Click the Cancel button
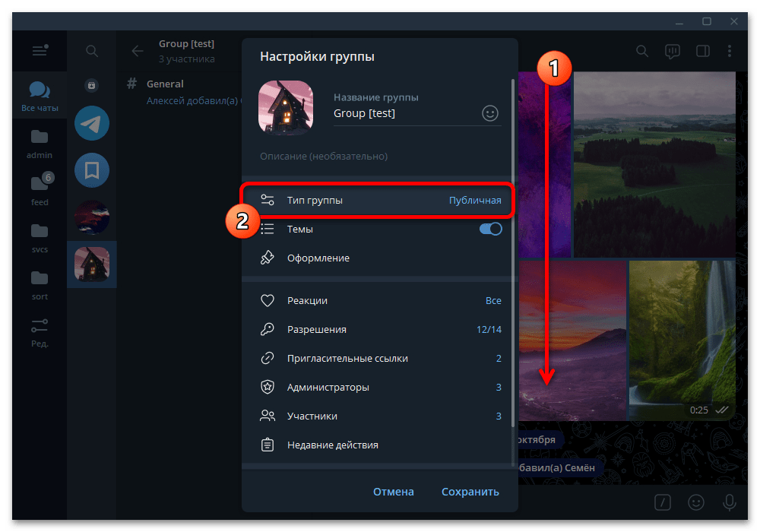760x532 pixels. (x=393, y=492)
